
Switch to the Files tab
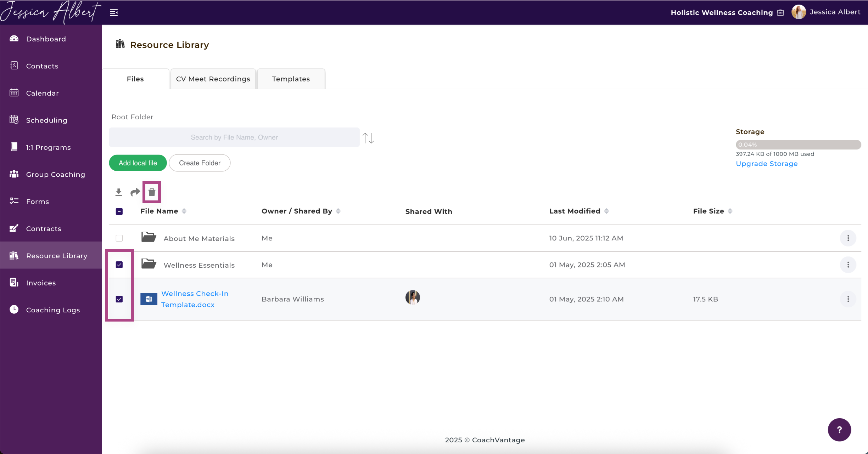(x=135, y=79)
